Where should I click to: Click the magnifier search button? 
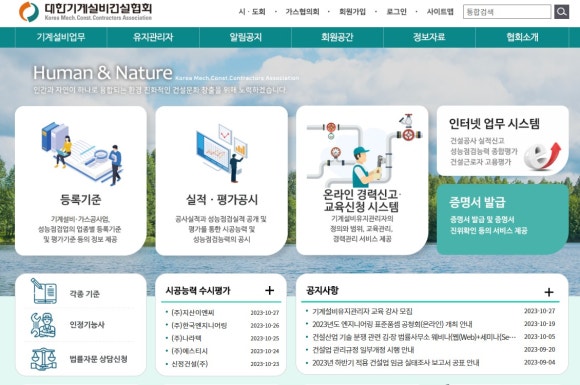click(x=561, y=12)
